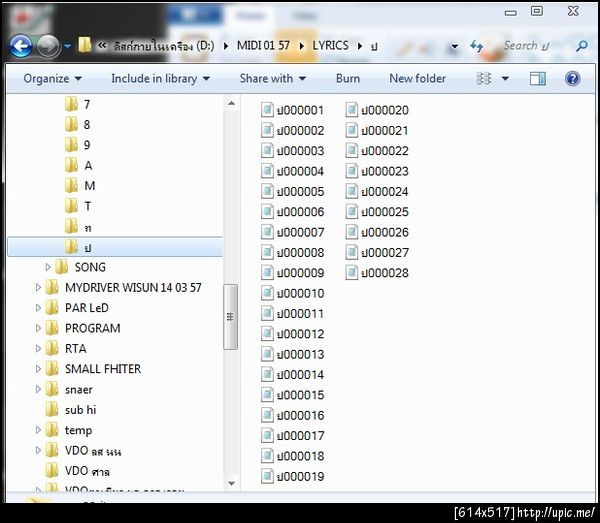Click the Burn button
The width and height of the screenshot is (600, 523).
coord(348,79)
